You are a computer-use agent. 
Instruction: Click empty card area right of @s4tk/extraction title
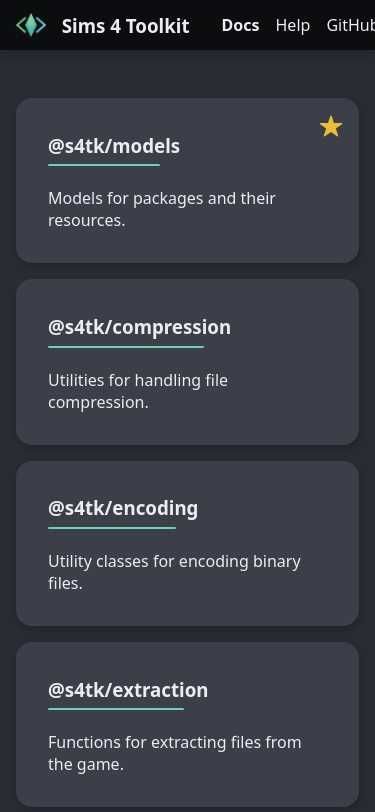pos(277,690)
